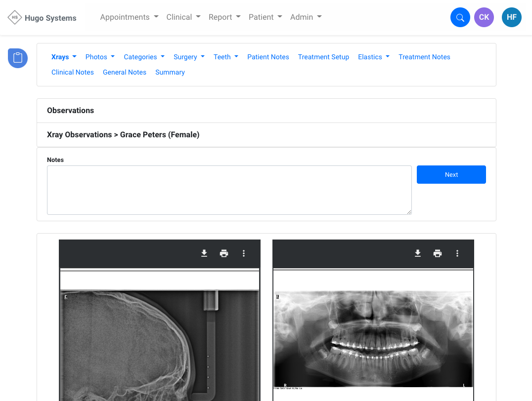This screenshot has height=401, width=532.
Task: Print the panoramic dental xray
Action: click(438, 253)
